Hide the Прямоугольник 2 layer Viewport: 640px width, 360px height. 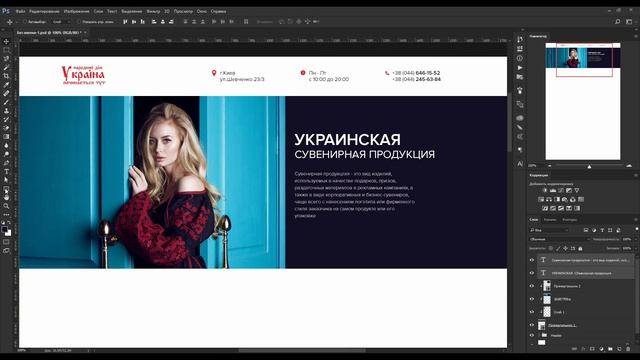(x=532, y=286)
